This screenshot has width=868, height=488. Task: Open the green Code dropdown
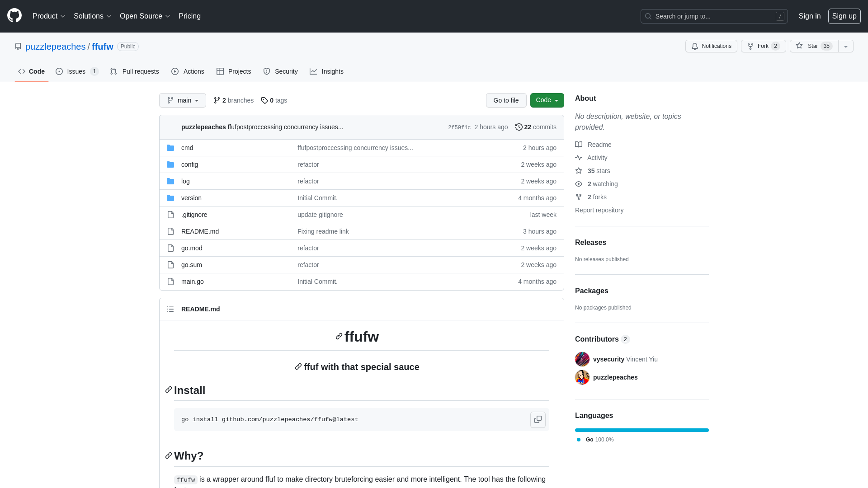click(x=547, y=100)
